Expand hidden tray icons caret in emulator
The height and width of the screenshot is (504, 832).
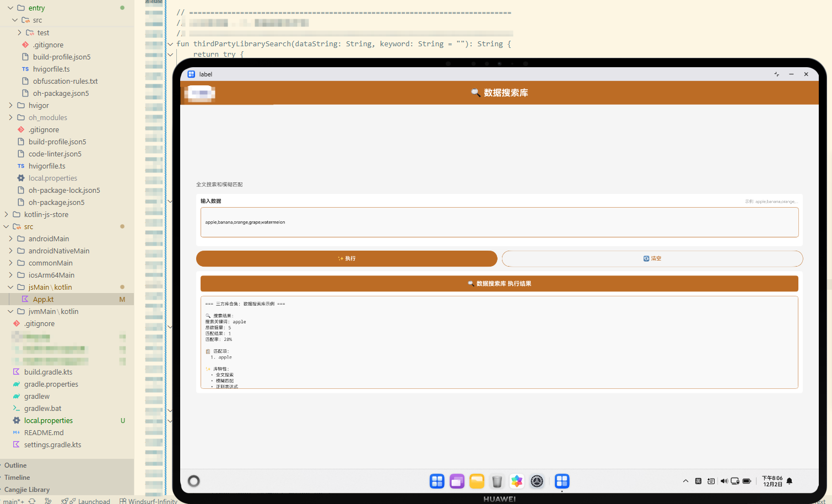(x=685, y=481)
